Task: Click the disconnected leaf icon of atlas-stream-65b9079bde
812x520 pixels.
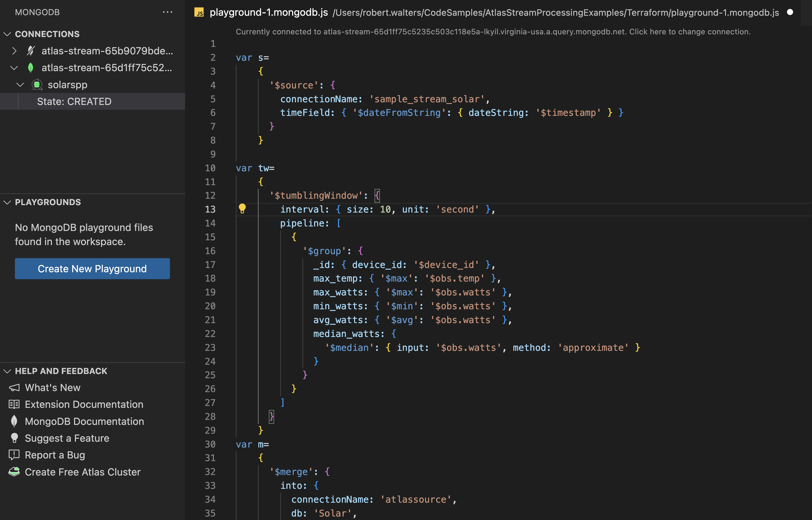Action: [x=31, y=51]
